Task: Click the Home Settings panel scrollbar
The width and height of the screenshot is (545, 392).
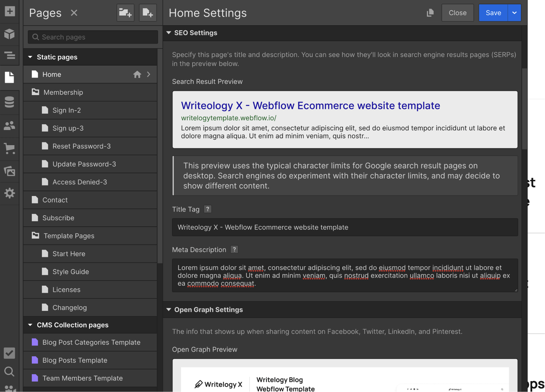Action: point(524,109)
